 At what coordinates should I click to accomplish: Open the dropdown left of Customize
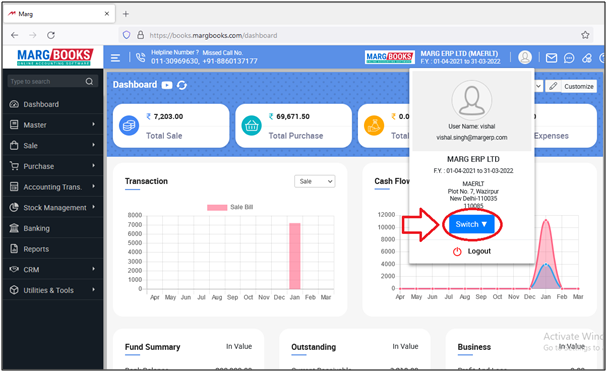(538, 86)
